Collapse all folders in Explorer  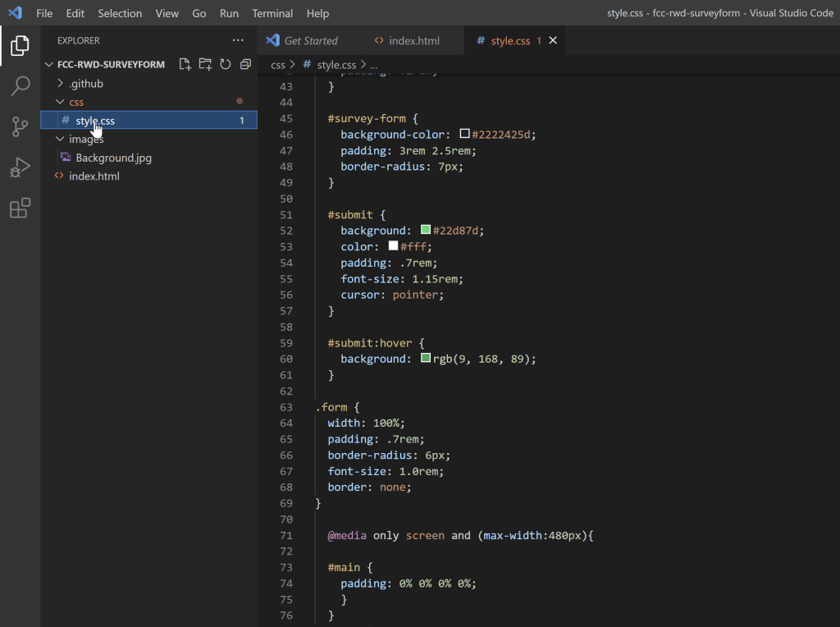pos(244,64)
